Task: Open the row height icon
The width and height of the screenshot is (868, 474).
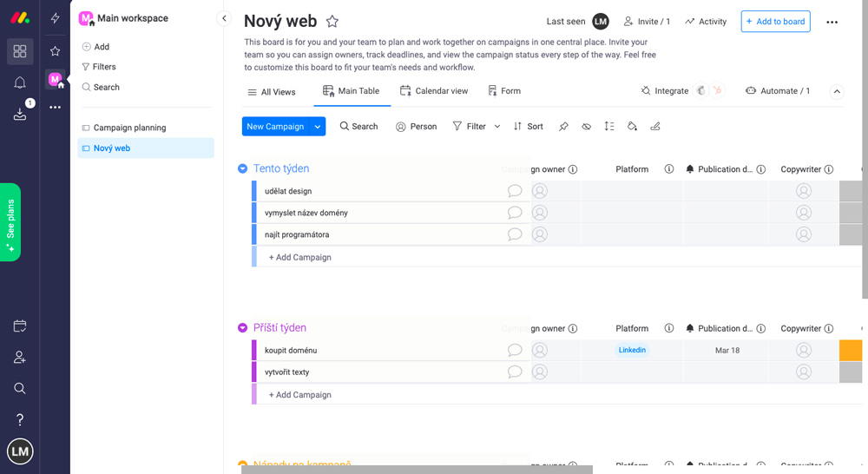Action: 609,126
